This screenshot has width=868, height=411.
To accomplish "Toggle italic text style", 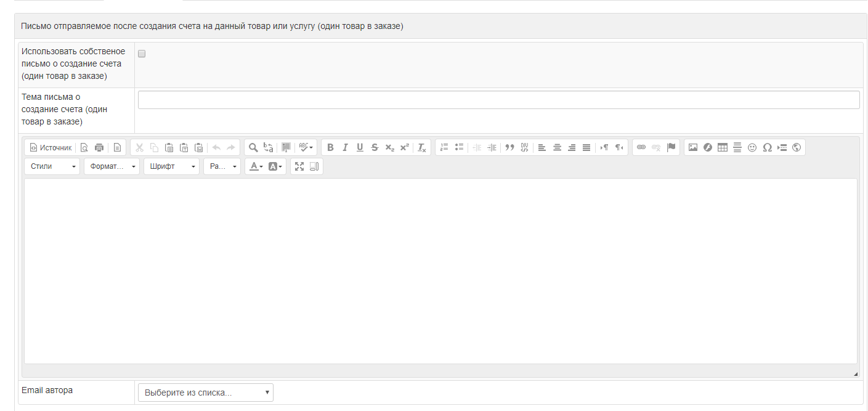I will pos(345,148).
